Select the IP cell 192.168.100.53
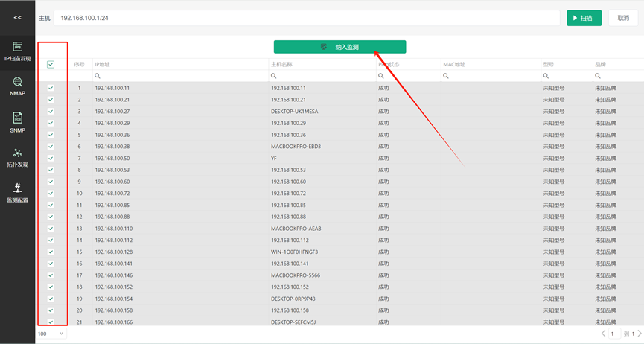 click(x=112, y=170)
